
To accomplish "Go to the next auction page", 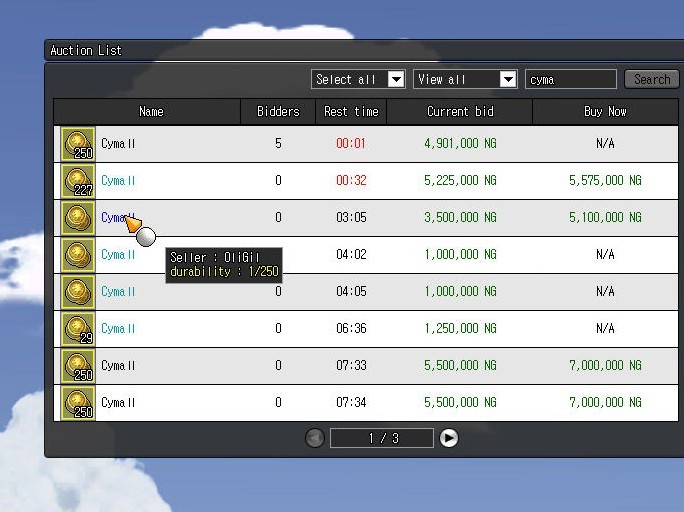I will click(449, 438).
